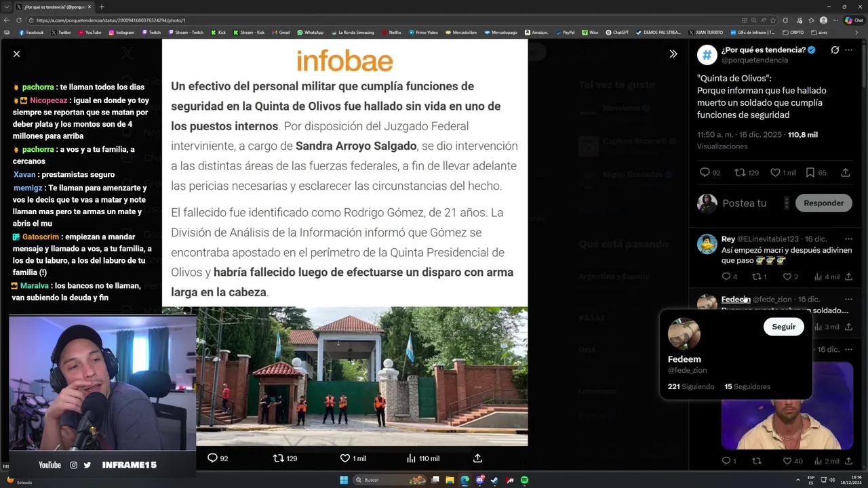Click porquetendencia handle link
This screenshot has height=488, width=868.
pos(754,60)
